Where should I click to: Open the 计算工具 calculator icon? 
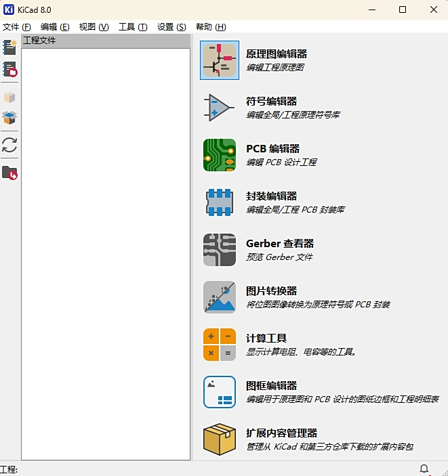pyautogui.click(x=220, y=344)
